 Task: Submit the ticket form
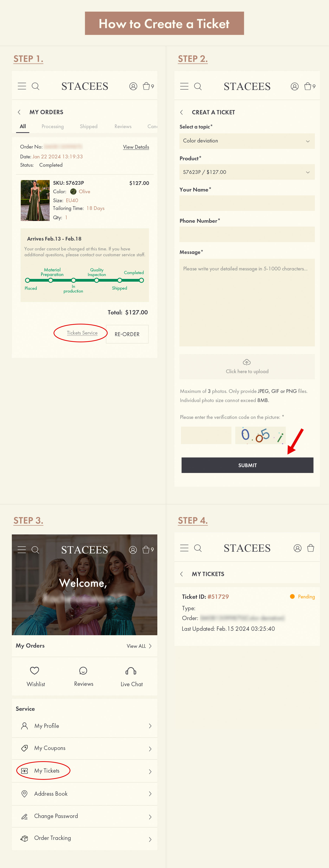pos(247,465)
